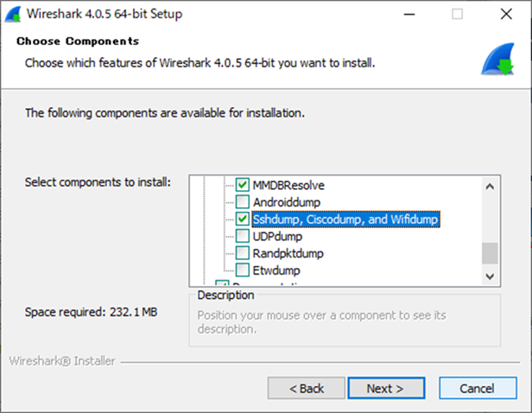Screen dimensions: 532x413
Task: Click the component list scrollbar thumb
Action: point(490,252)
